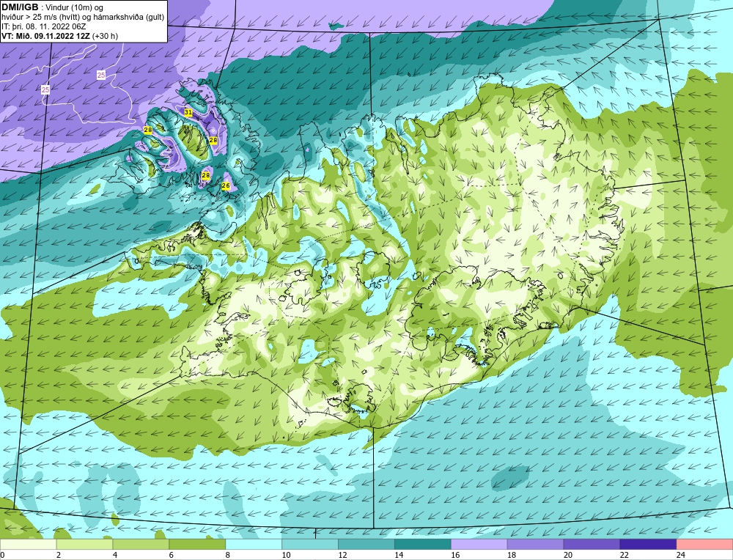Click the 'VT: Mið. 09.11.2022 12Z' valid time

(45, 36)
